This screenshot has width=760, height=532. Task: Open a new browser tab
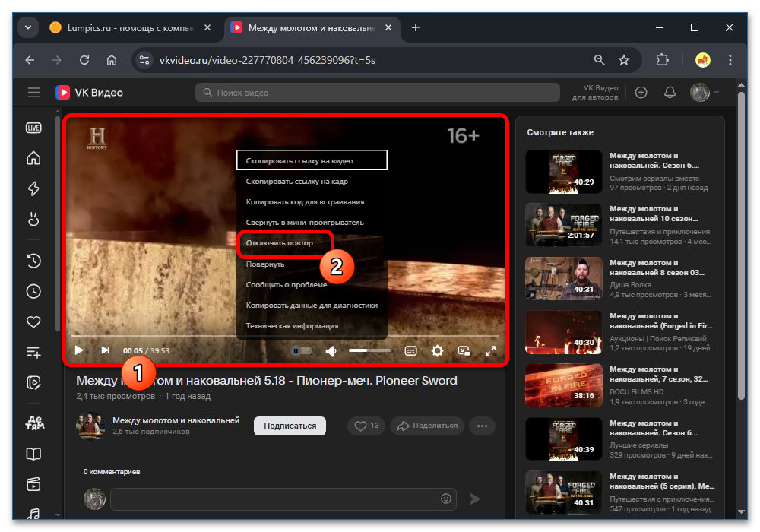point(416,27)
